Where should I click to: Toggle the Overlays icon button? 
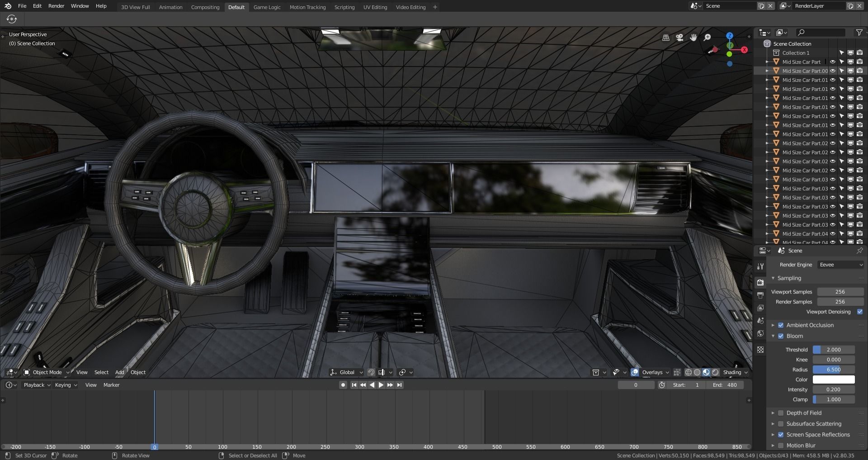[x=635, y=372]
